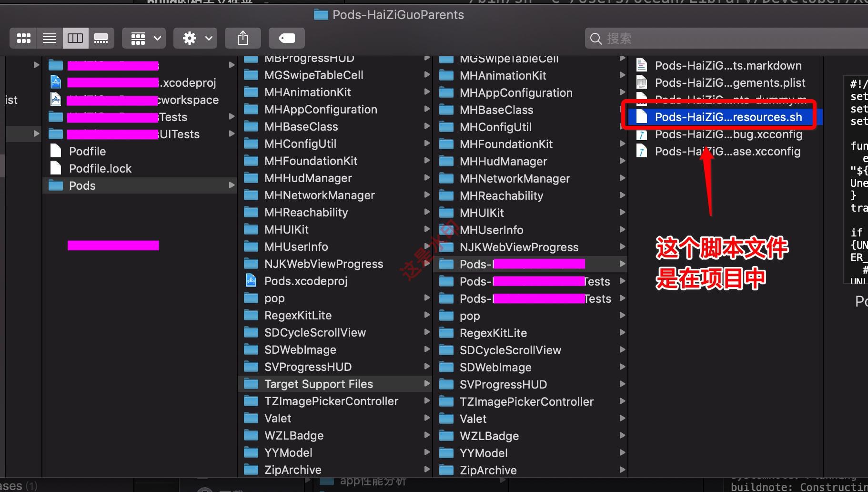Select NJKWebViewProgress folder icon in third column
This screenshot has width=868, height=492.
point(446,247)
